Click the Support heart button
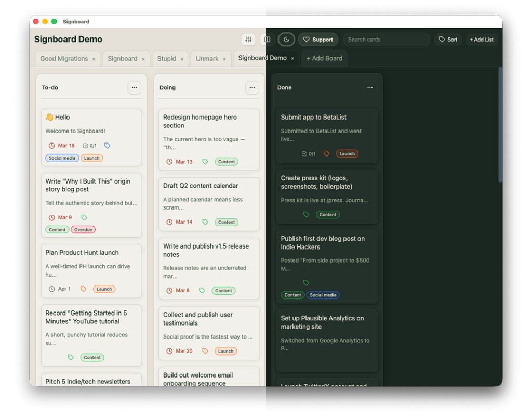Image resolution: width=532 pixels, height=416 pixels. (x=318, y=40)
